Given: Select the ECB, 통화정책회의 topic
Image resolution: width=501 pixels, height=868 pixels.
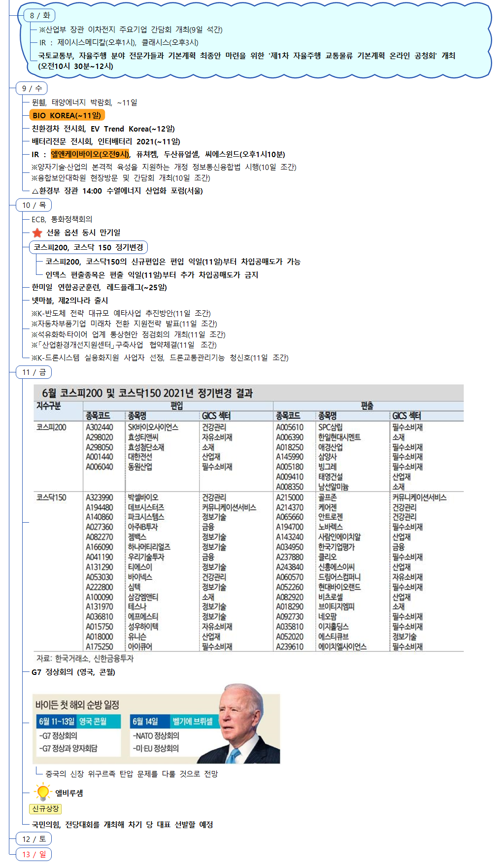Looking at the screenshot, I should (62, 219).
